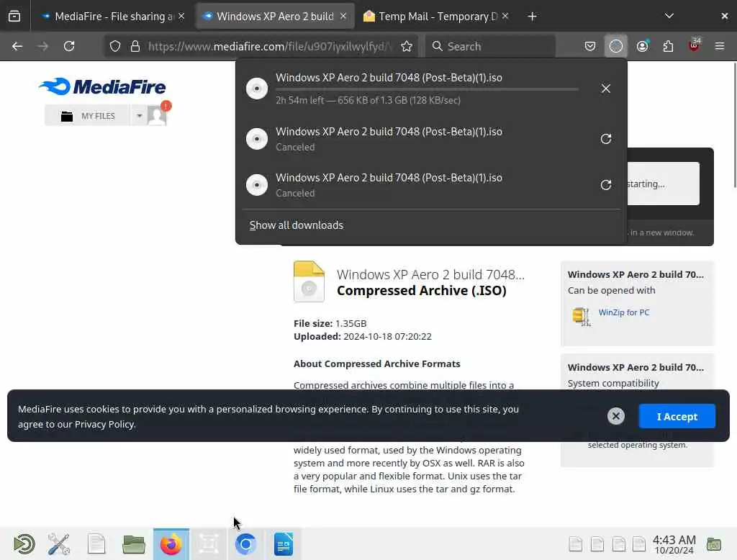
Task: Open Firefox application hamburger menu
Action: click(x=720, y=46)
